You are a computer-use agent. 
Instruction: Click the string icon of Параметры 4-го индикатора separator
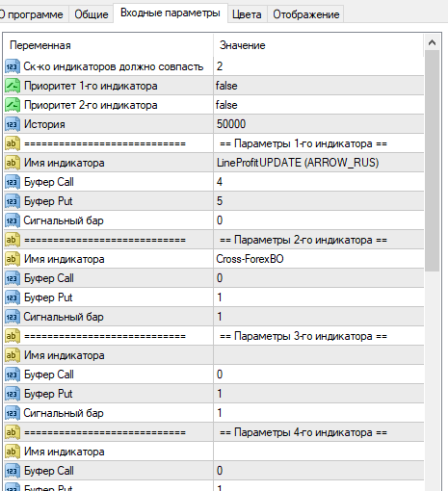click(x=13, y=432)
